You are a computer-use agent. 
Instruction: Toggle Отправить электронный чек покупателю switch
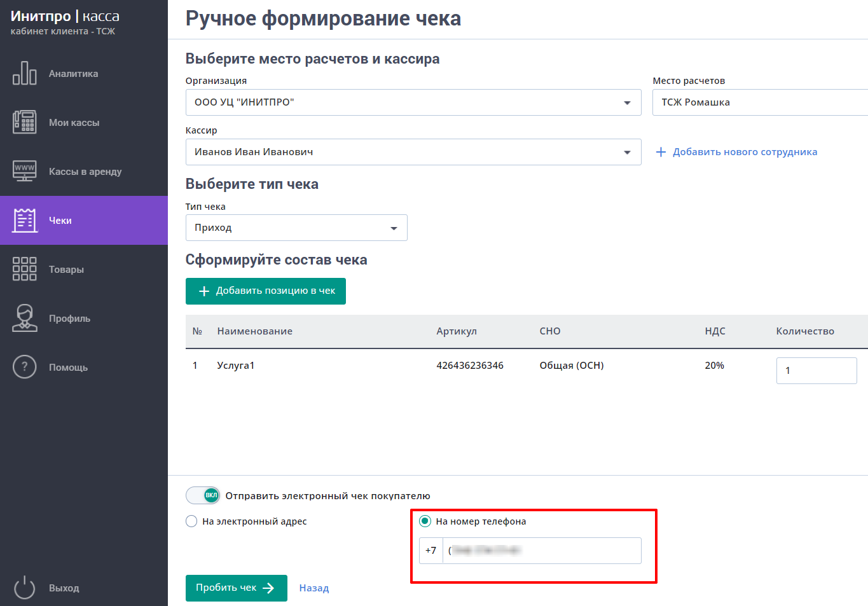pos(203,495)
